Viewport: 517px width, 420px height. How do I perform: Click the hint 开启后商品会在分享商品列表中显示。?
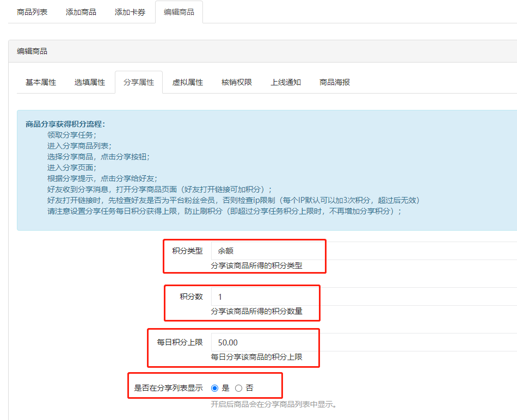click(274, 405)
